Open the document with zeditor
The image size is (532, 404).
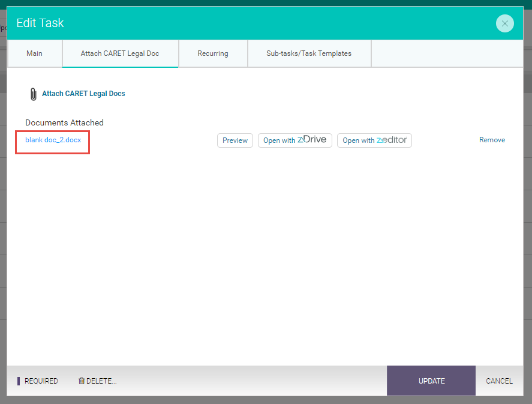pos(374,140)
